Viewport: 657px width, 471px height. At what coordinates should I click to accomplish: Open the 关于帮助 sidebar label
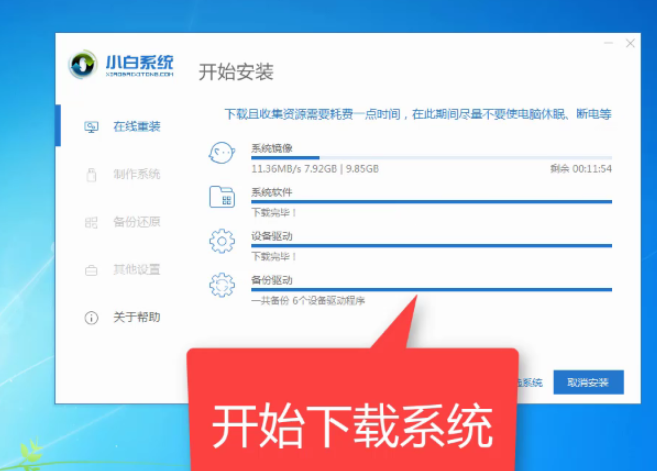(136, 318)
